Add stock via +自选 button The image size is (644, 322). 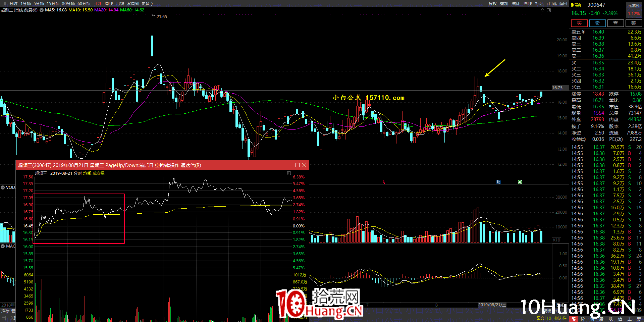coord(551,3)
